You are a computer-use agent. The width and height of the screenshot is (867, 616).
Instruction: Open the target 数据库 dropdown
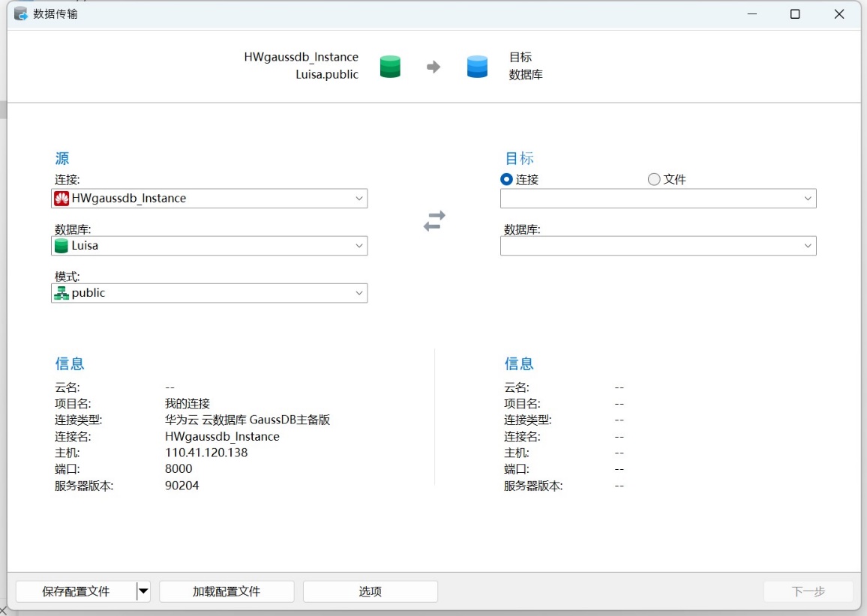coord(658,246)
